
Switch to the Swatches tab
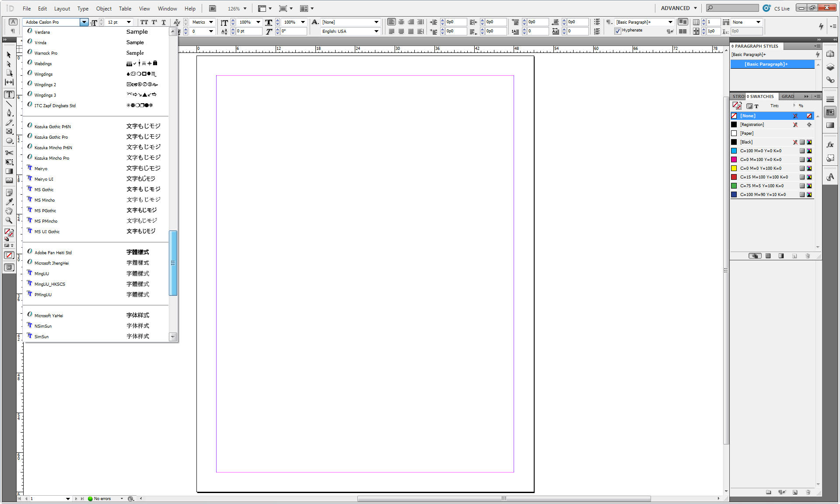[x=761, y=96]
